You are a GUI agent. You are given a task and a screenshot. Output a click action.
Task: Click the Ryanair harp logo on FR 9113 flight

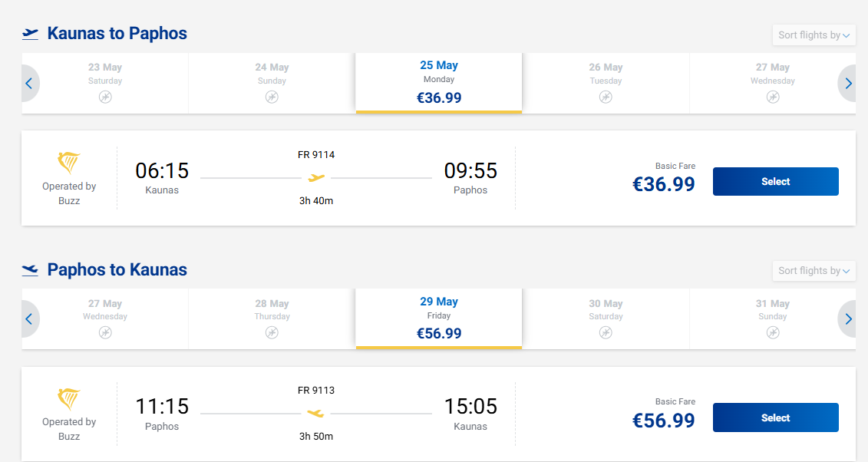click(x=69, y=399)
